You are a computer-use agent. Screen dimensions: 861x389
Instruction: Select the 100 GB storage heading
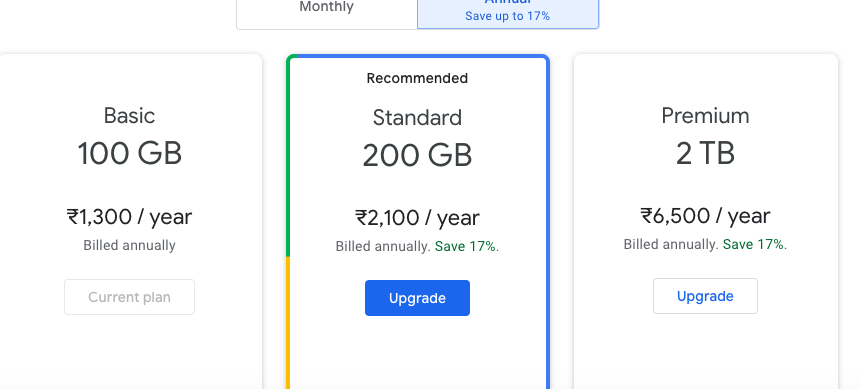pos(130,153)
